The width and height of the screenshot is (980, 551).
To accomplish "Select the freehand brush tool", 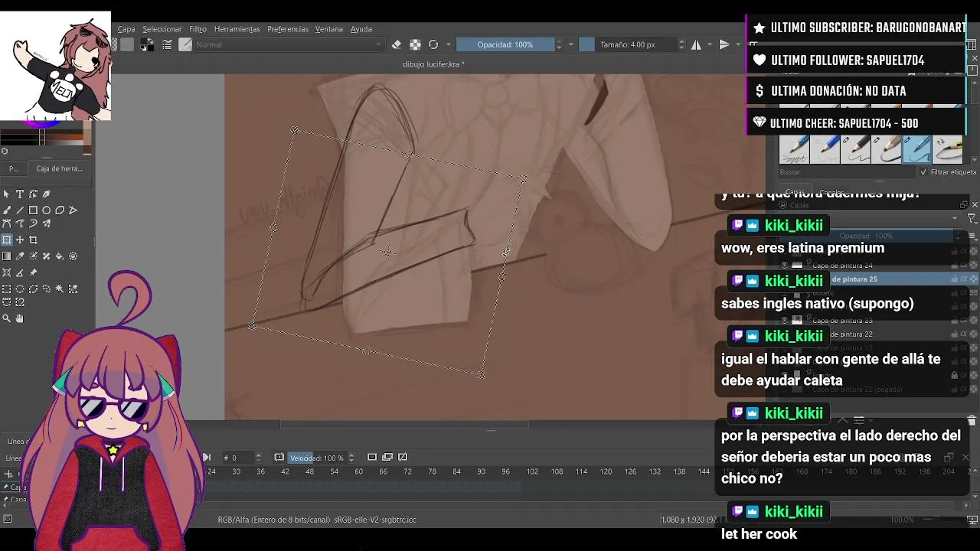I will click(x=7, y=210).
